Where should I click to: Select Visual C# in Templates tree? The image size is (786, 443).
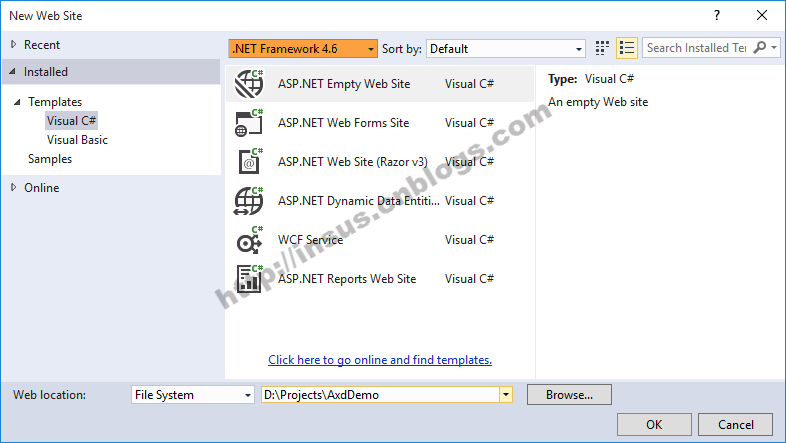[71, 121]
